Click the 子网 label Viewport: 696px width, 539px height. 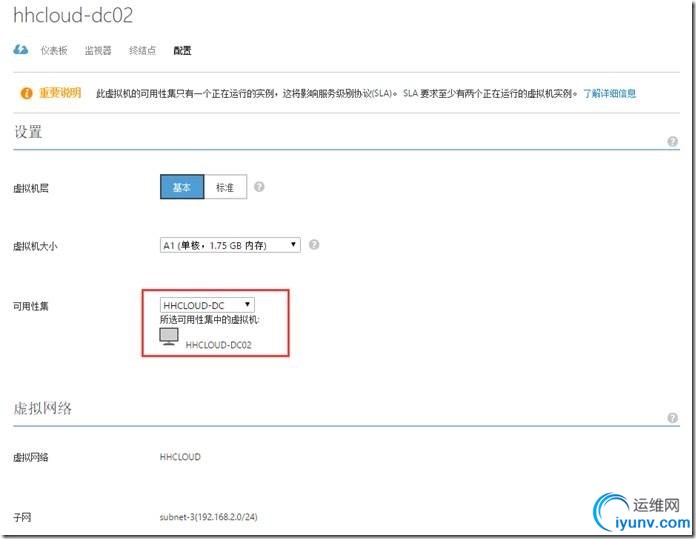coord(22,517)
